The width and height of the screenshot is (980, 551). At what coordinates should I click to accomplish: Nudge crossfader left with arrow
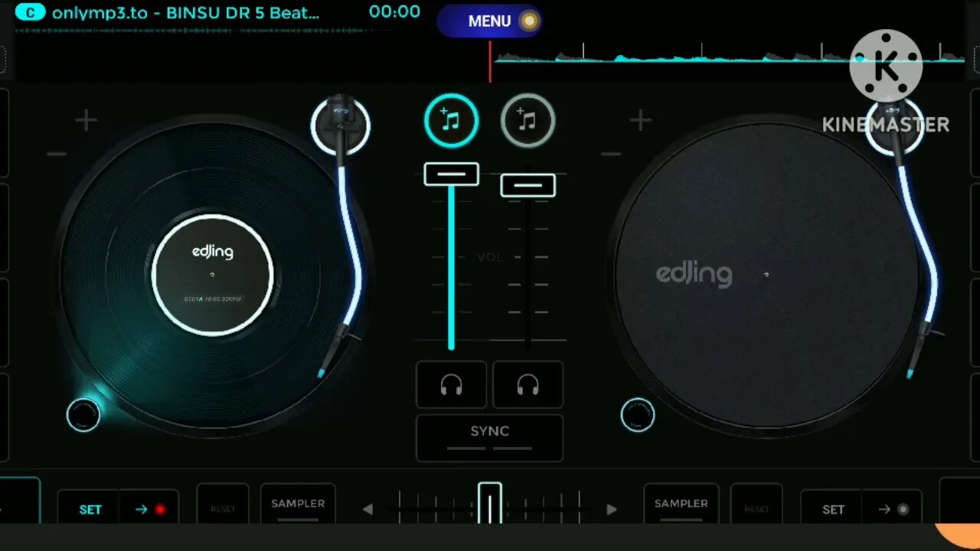point(367,509)
